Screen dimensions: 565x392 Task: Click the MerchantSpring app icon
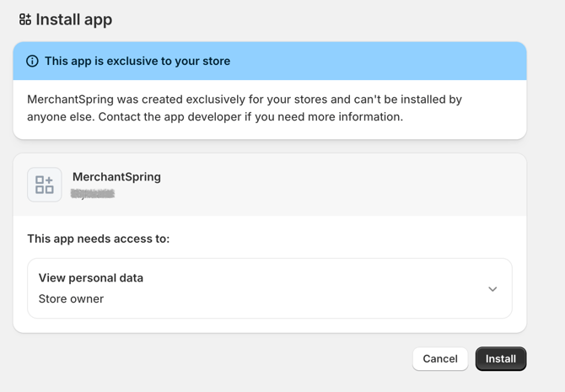pos(45,185)
